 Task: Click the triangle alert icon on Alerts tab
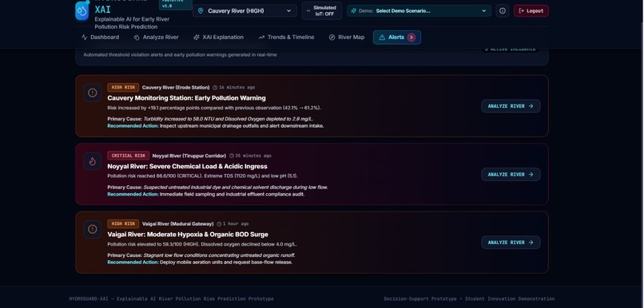click(382, 38)
